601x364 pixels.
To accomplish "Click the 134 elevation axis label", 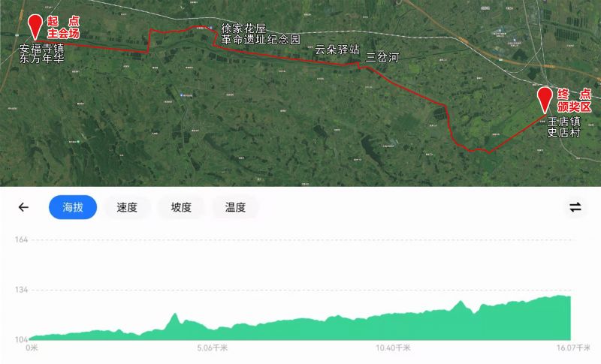I will pos(22,290).
